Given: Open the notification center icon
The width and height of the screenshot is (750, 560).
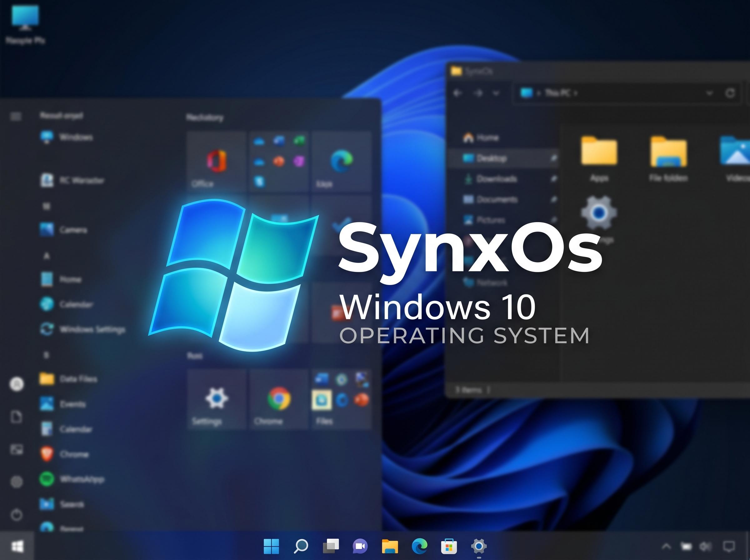Looking at the screenshot, I should pos(729,547).
